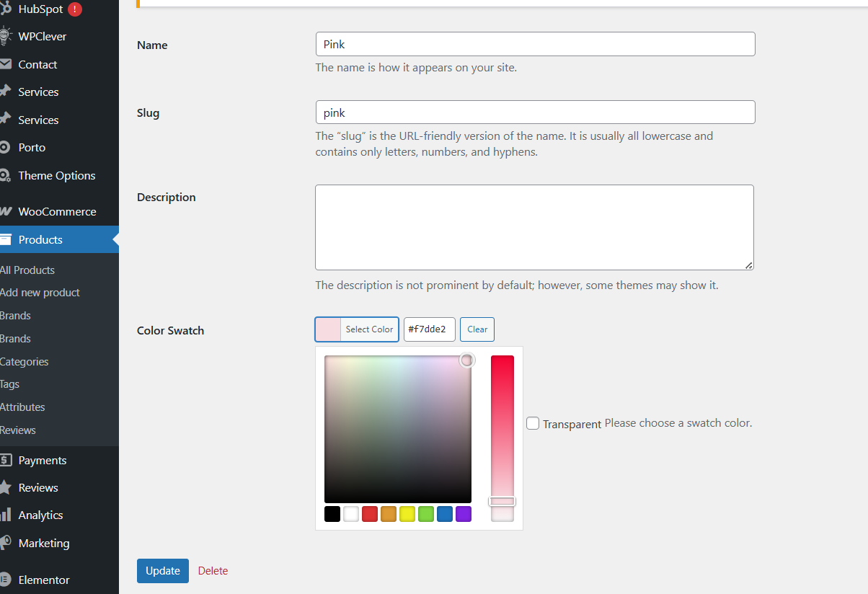The image size is (868, 594).
Task: Click the Select Color button
Action: tap(369, 329)
